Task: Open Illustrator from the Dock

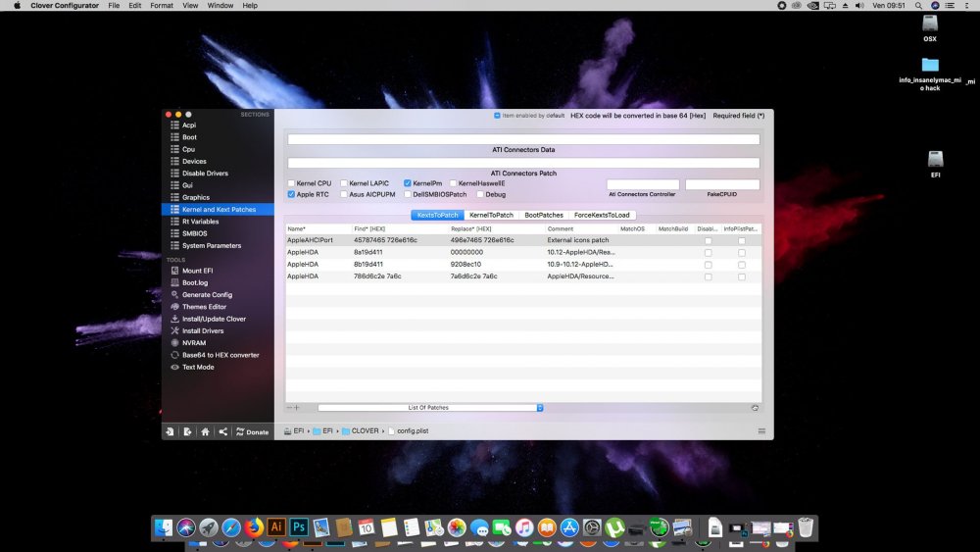Action: pos(276,527)
